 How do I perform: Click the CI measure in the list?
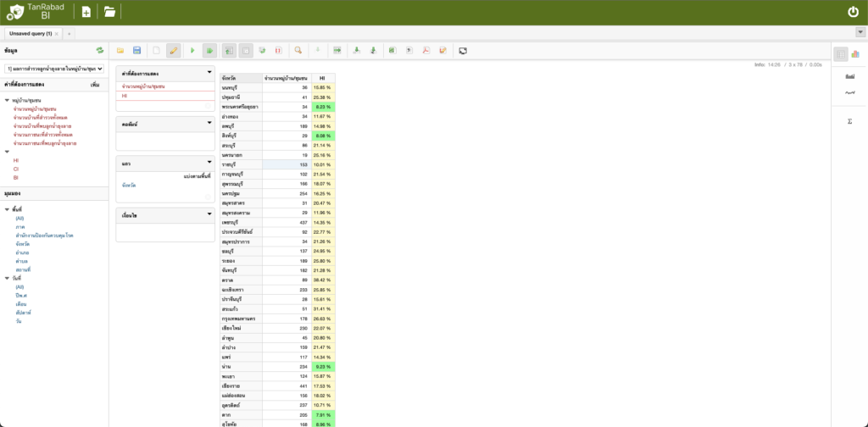pos(16,169)
